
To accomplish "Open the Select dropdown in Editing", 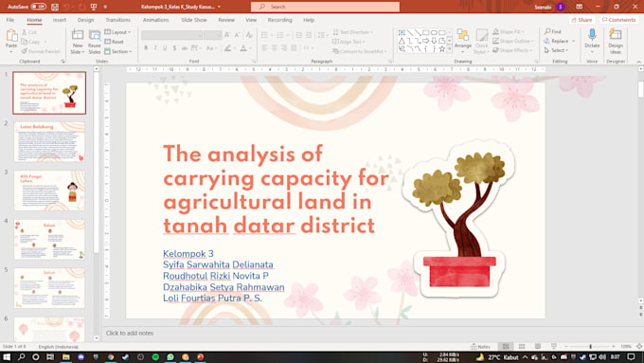I will pyautogui.click(x=557, y=50).
